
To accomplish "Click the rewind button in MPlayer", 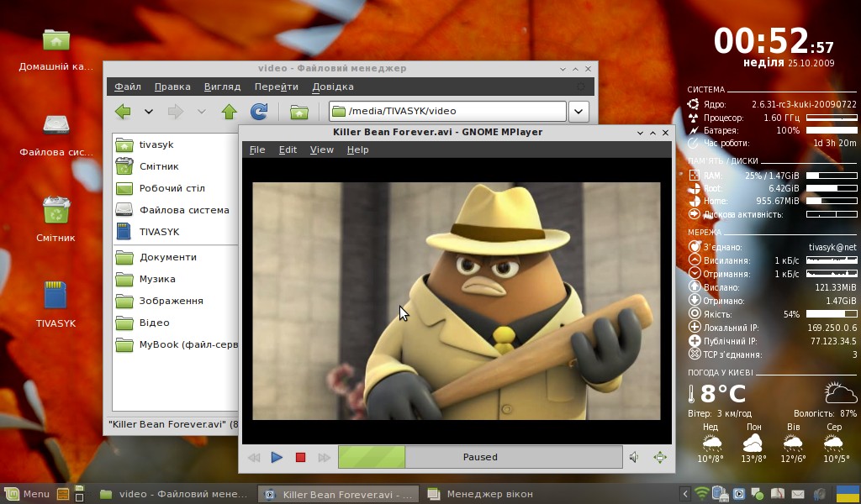I will click(x=254, y=458).
